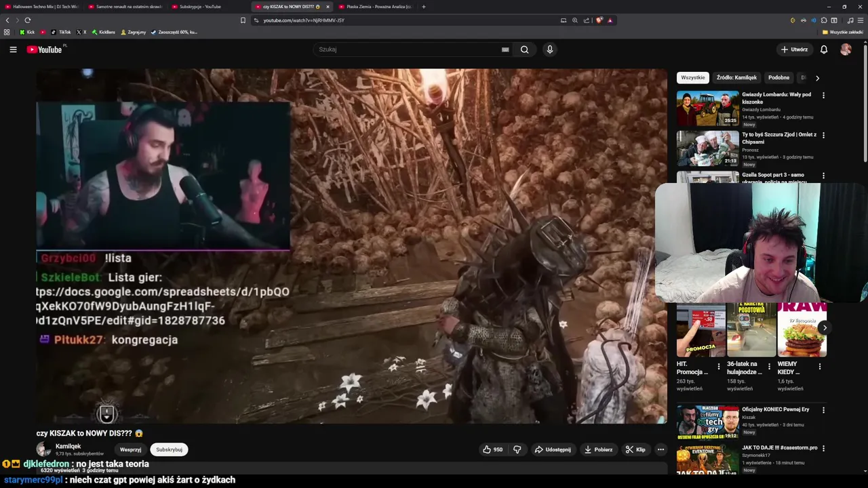868x488 pixels.
Task: Open options for HIT. Promocja short
Action: [719, 367]
